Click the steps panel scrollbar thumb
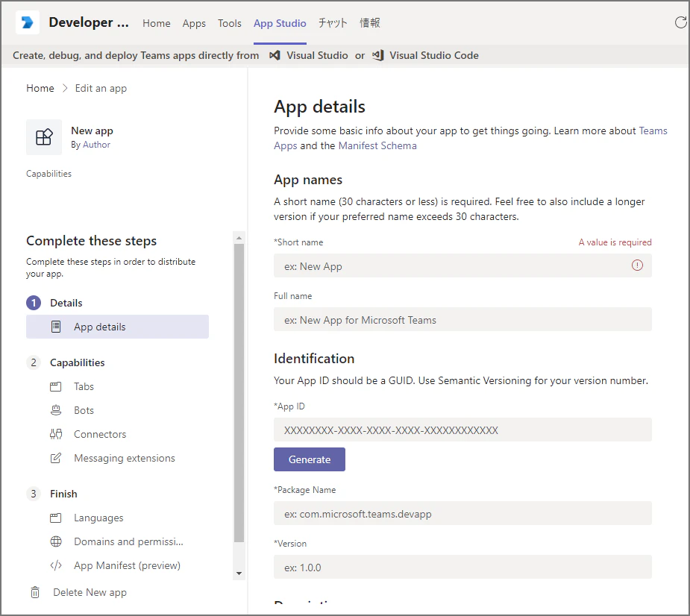Screen dimensions: 690x616 coord(239,393)
